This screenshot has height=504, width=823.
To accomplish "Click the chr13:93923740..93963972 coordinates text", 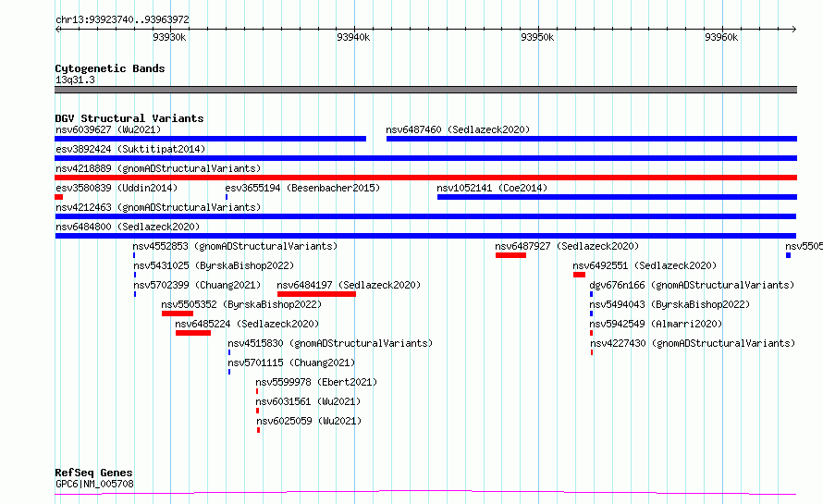I will (122, 20).
